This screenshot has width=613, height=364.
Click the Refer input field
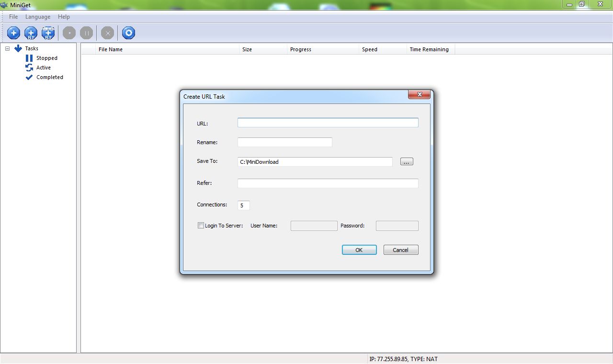pos(328,183)
